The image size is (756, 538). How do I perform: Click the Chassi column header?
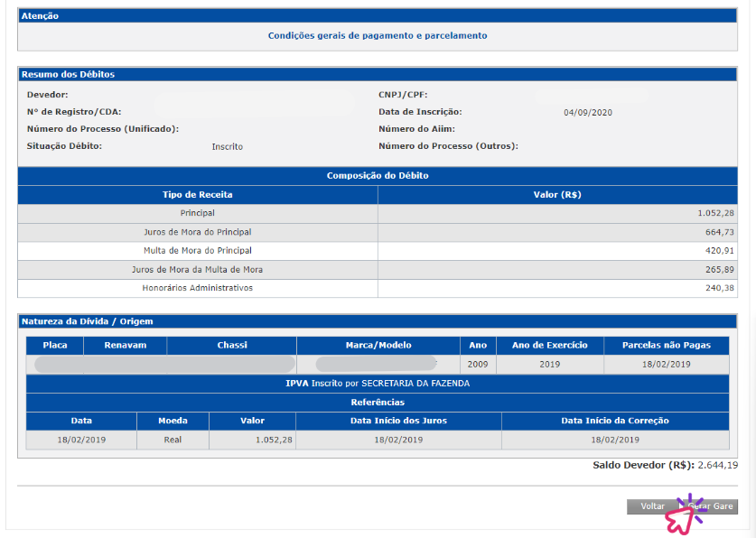(x=232, y=346)
